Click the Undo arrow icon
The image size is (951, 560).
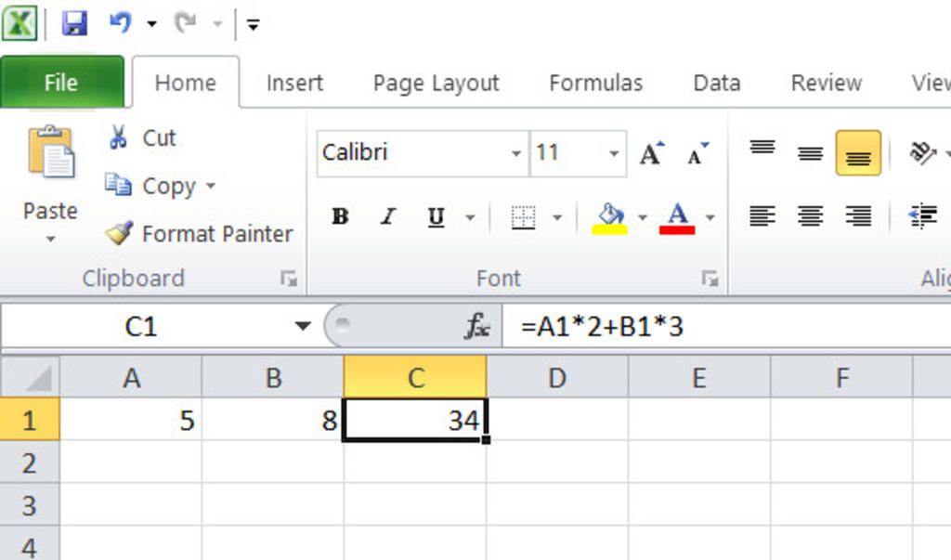pyautogui.click(x=120, y=23)
